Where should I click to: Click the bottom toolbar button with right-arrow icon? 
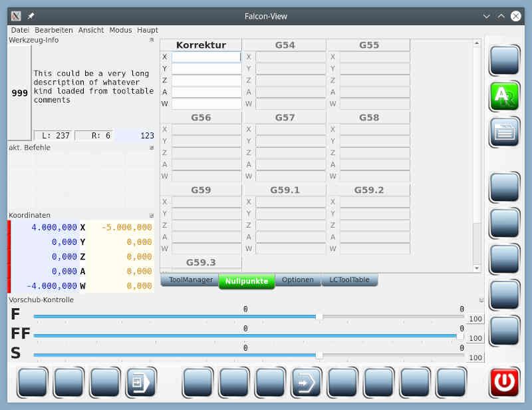tap(307, 383)
